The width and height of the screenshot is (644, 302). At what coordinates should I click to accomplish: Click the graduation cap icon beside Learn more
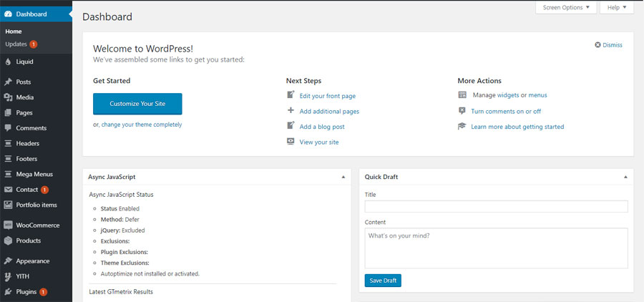[x=462, y=126]
